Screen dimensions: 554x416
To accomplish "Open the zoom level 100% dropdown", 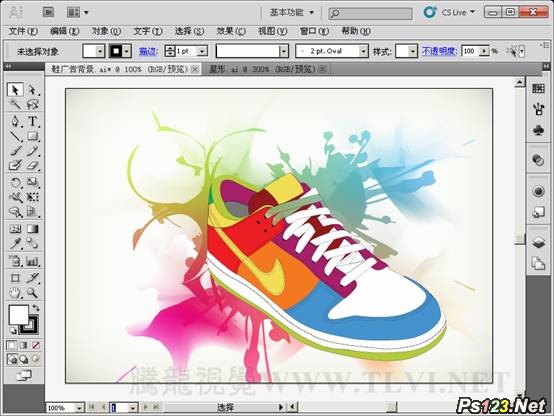I will [x=79, y=408].
